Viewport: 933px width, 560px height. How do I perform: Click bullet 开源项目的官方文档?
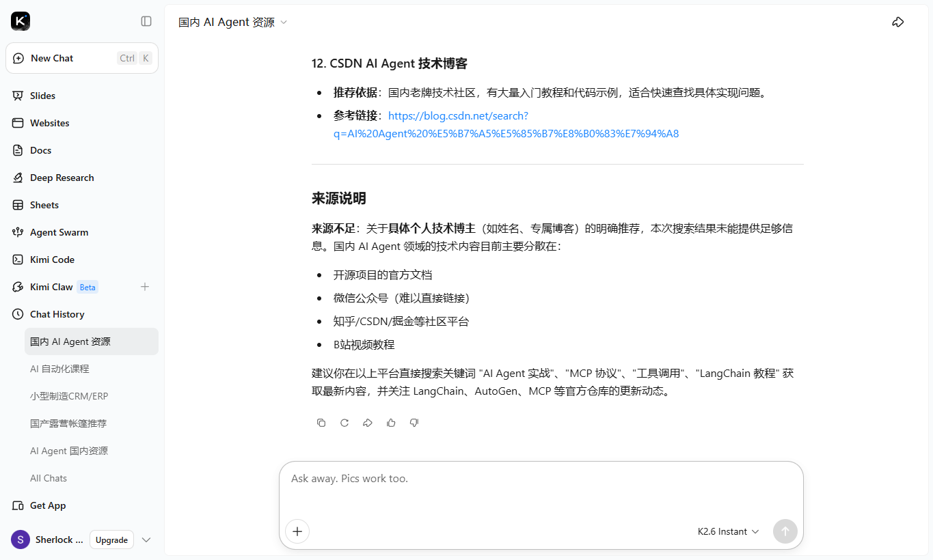(x=383, y=275)
